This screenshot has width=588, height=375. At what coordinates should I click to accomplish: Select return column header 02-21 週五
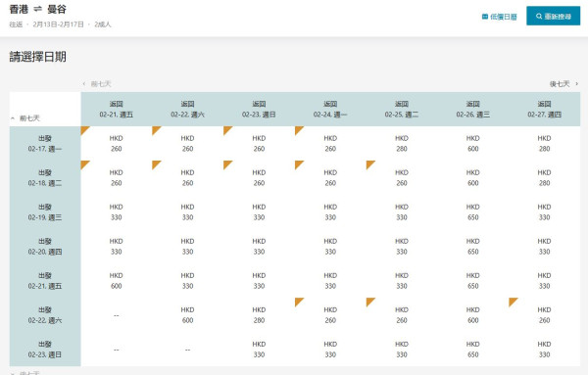117,109
